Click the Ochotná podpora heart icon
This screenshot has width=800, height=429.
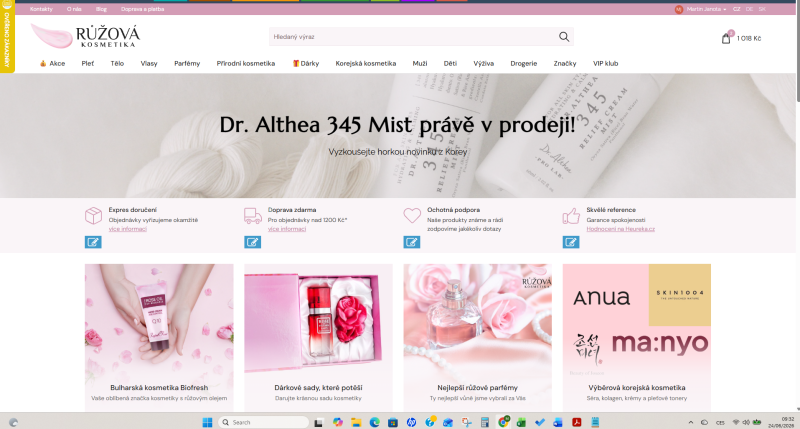pos(412,215)
